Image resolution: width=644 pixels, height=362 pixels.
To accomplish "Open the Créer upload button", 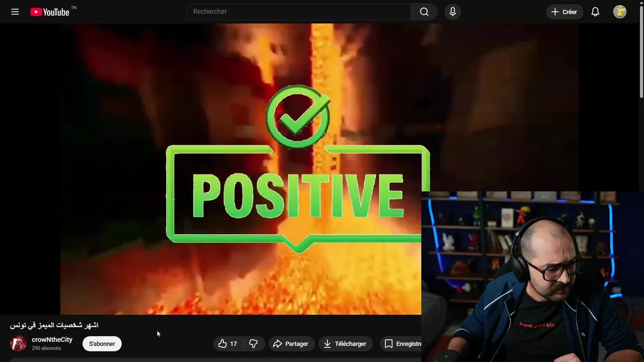I will click(x=565, y=12).
